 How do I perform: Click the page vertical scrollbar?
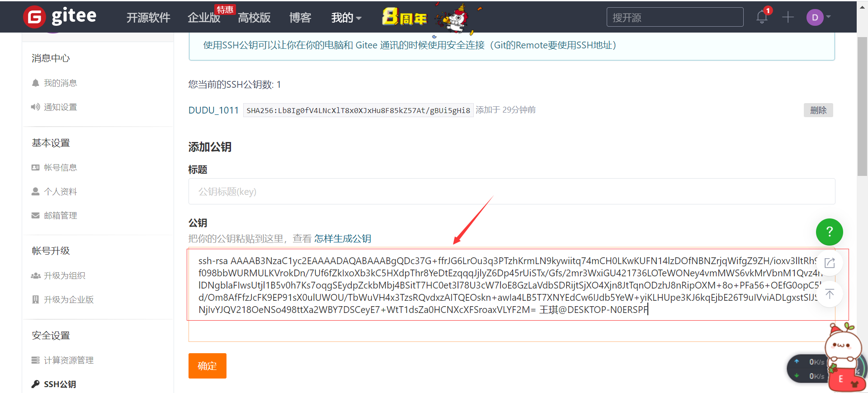point(863,107)
